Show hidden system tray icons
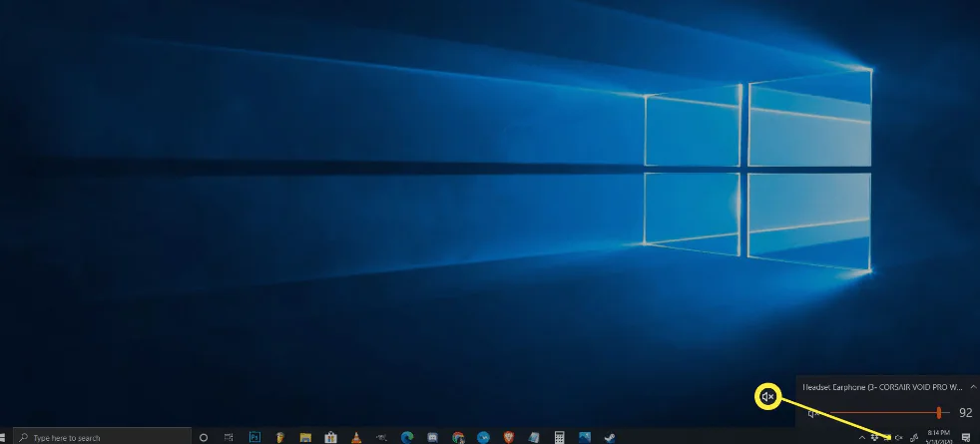This screenshot has width=980, height=444. [862, 437]
